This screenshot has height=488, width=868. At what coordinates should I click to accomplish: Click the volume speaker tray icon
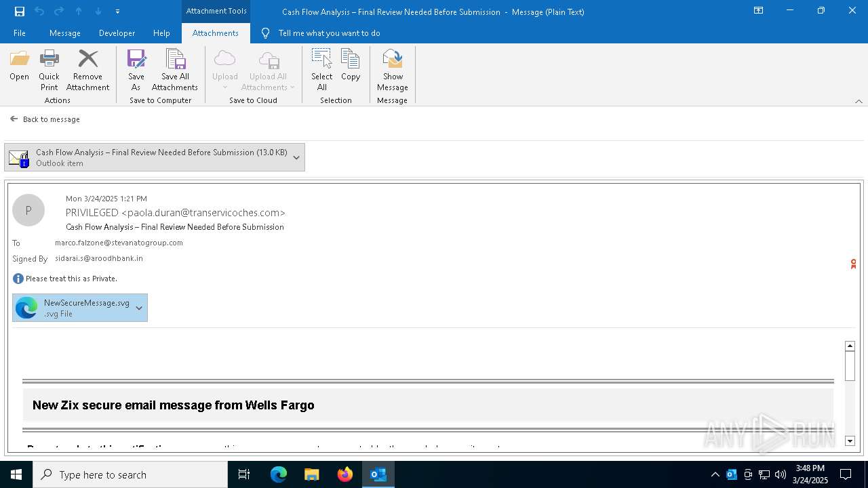click(781, 474)
